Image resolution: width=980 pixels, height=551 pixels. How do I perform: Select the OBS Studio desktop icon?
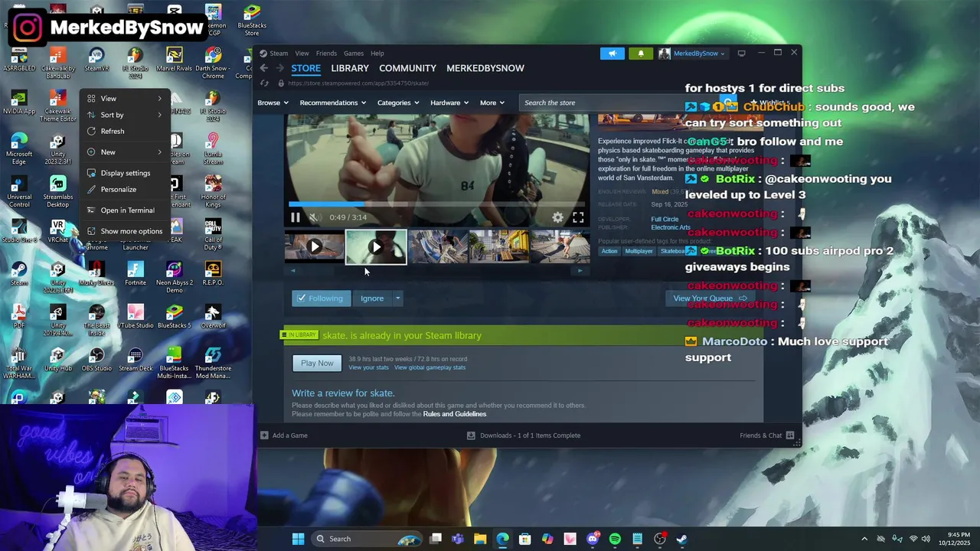click(96, 360)
